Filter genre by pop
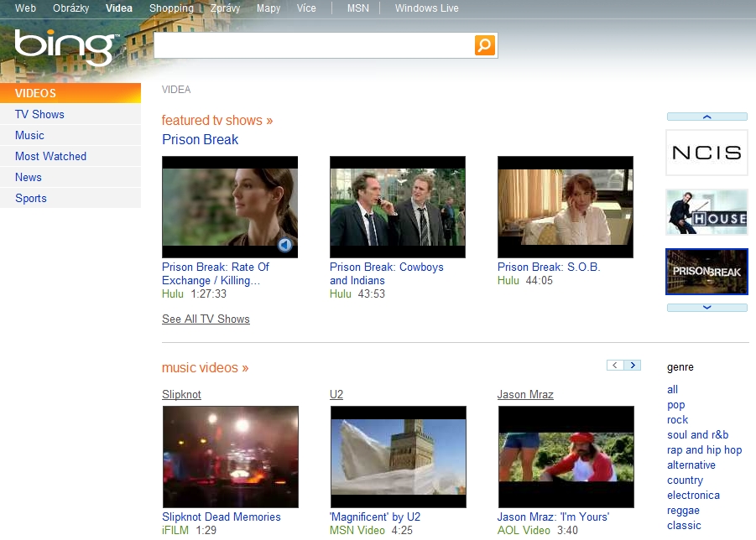 676,405
